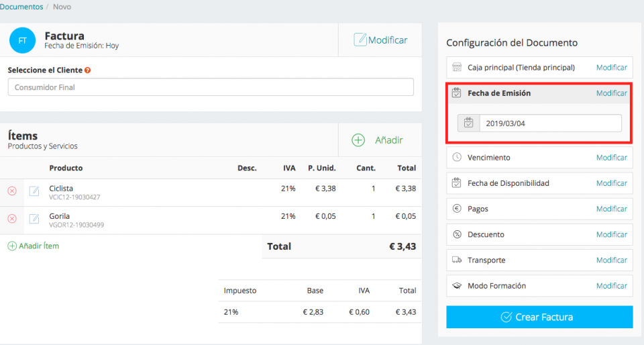Click the green plus Añadir icon
Viewport: 644px width, 345px height.
coord(359,140)
